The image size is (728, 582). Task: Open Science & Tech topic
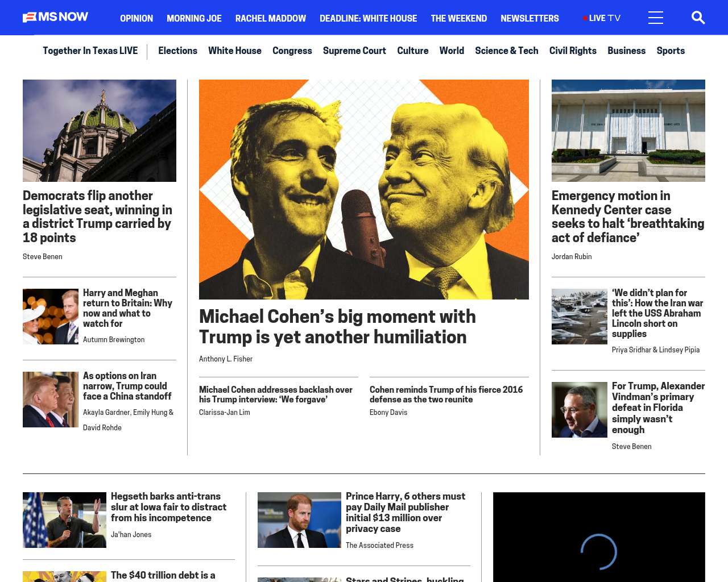click(x=507, y=51)
